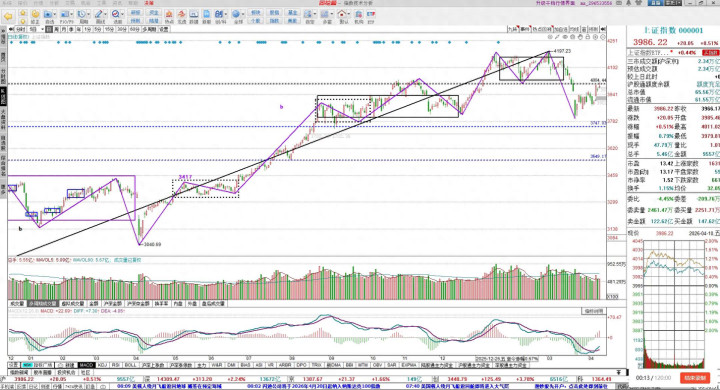Click the home icon in the toolbar
The height and width of the screenshot is (390, 720).
point(341,14)
